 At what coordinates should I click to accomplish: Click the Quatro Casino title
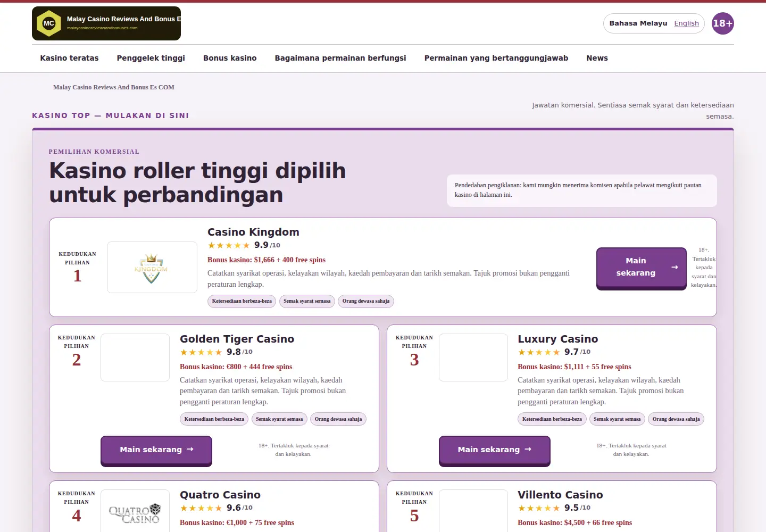(220, 495)
